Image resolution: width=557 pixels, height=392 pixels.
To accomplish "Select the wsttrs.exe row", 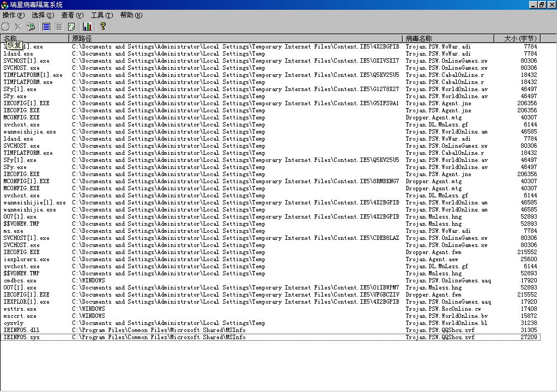I will 270,309.
